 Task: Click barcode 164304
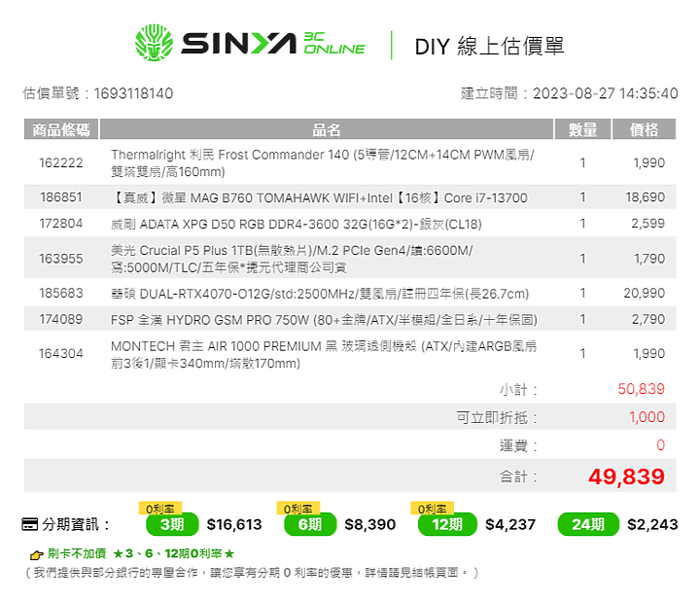click(61, 354)
